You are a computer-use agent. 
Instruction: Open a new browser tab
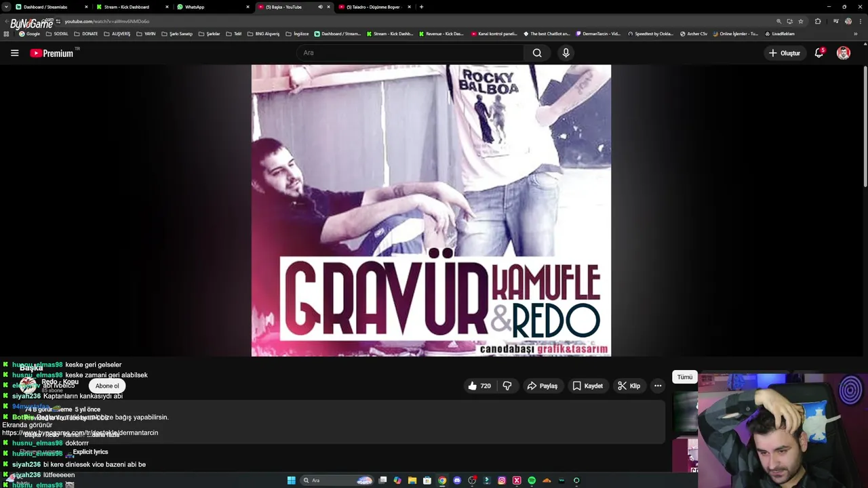421,7
